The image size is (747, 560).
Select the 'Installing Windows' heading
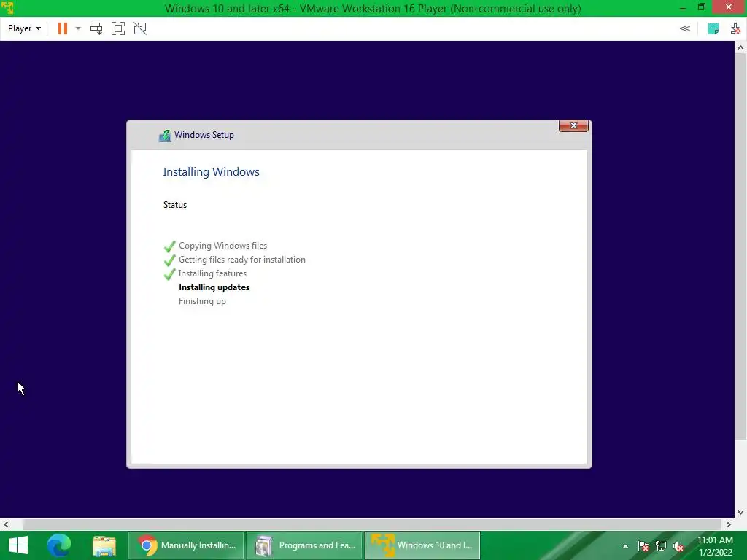pos(211,172)
